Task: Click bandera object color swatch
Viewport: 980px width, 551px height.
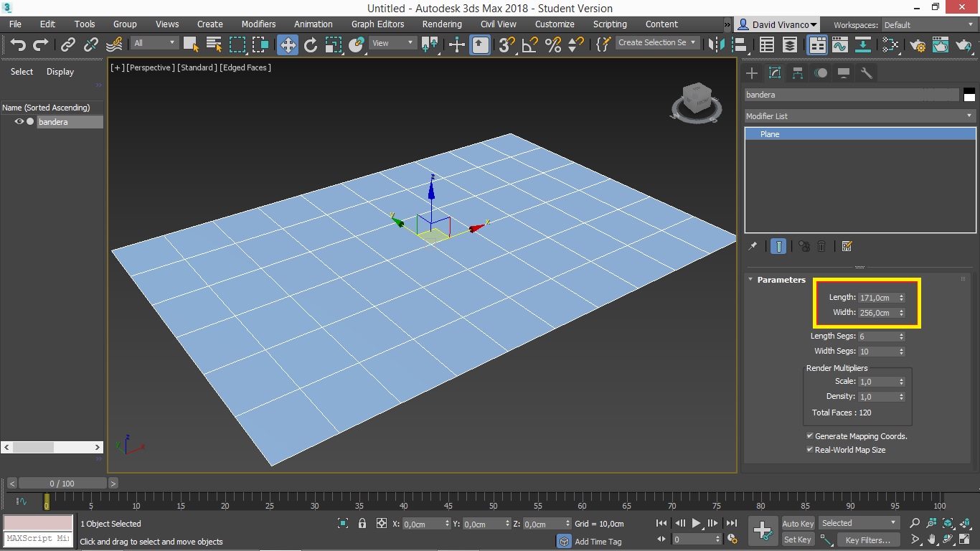Action: [x=969, y=95]
